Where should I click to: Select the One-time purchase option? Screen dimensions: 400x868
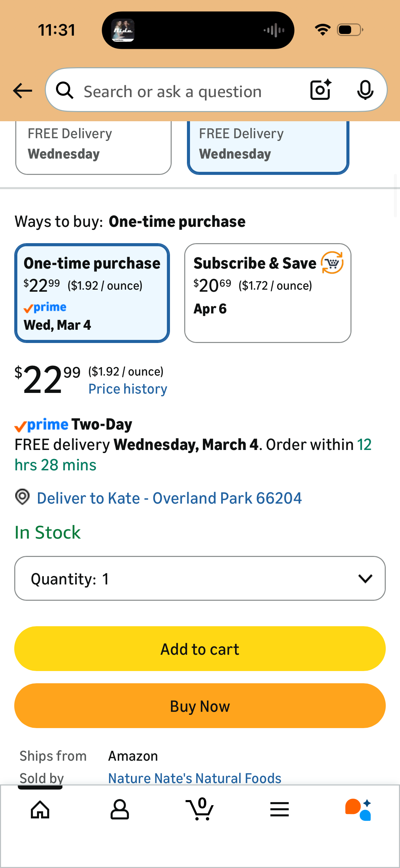pyautogui.click(x=92, y=293)
